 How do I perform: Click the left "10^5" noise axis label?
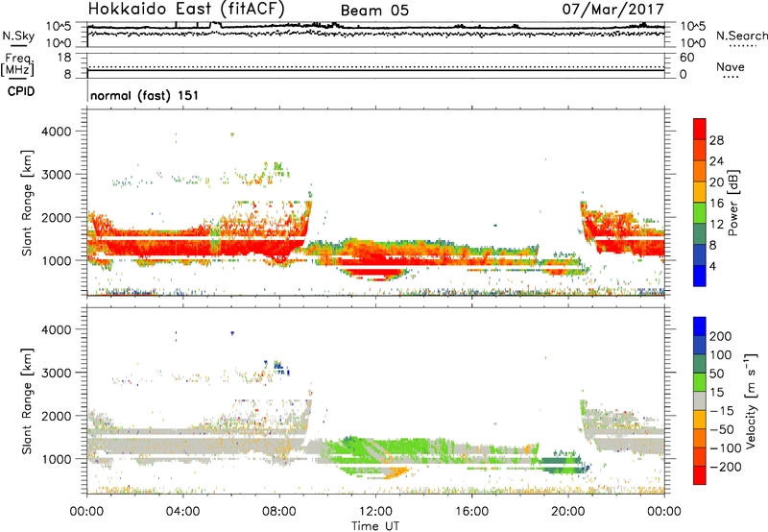pyautogui.click(x=59, y=27)
